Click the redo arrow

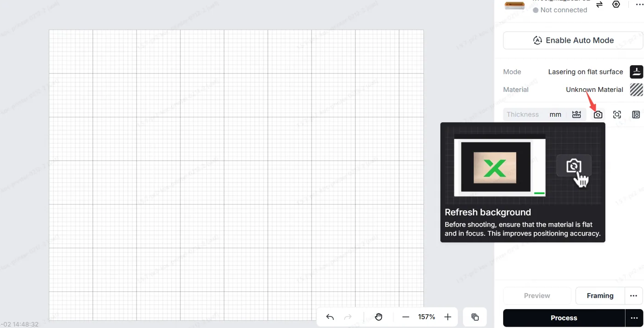point(348,317)
